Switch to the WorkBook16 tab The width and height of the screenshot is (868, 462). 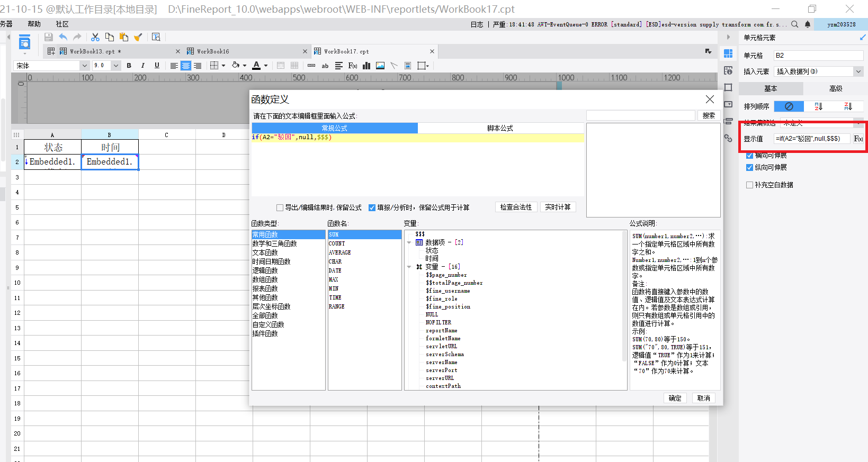(213, 51)
